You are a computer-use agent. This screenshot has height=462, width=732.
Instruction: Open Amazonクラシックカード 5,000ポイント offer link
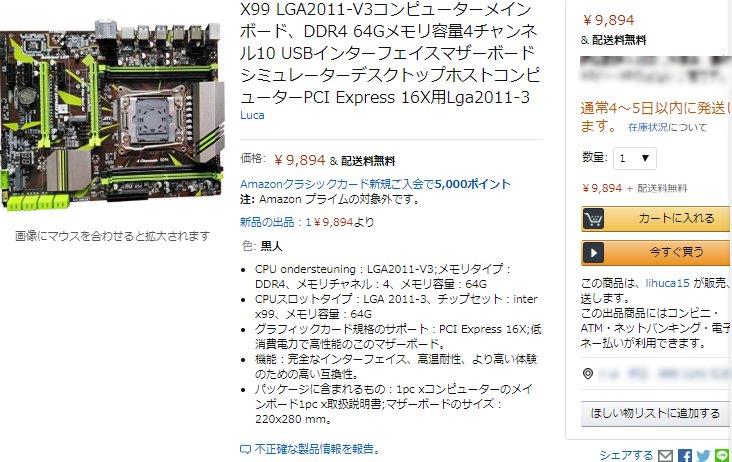click(375, 184)
